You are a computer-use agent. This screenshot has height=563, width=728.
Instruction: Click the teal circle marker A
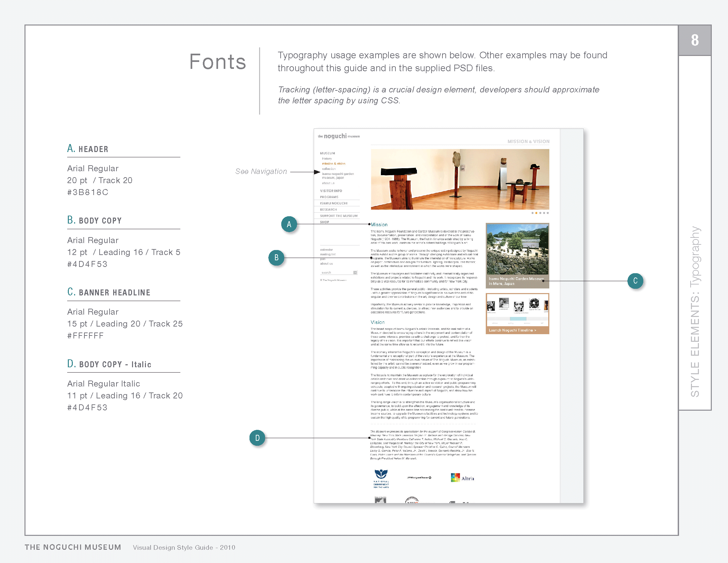[289, 224]
